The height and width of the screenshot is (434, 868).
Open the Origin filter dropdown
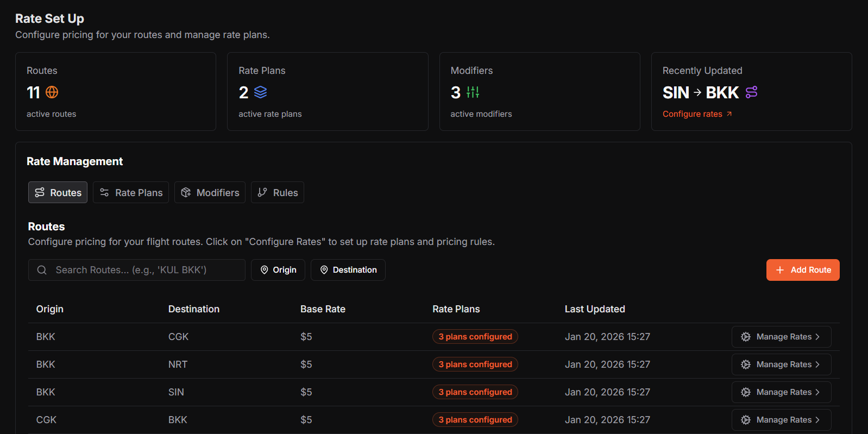278,270
